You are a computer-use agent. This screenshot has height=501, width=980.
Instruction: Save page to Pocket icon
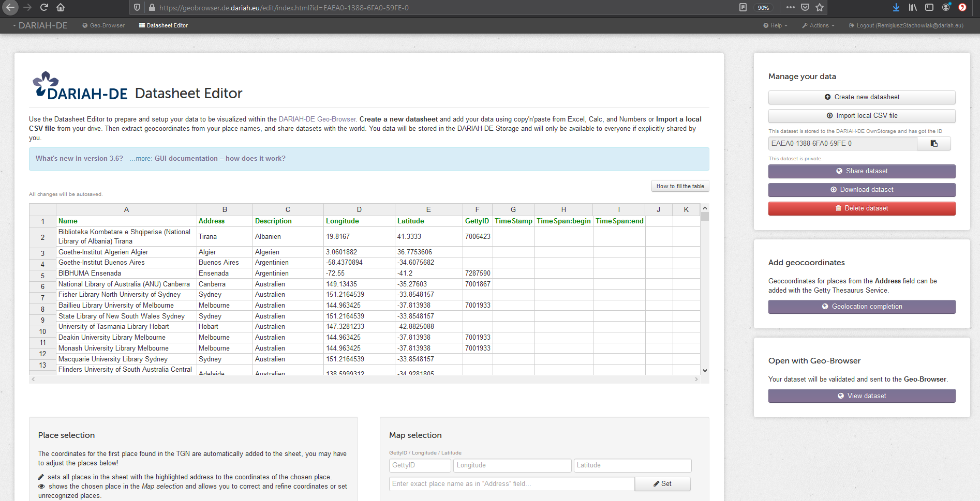pos(805,7)
